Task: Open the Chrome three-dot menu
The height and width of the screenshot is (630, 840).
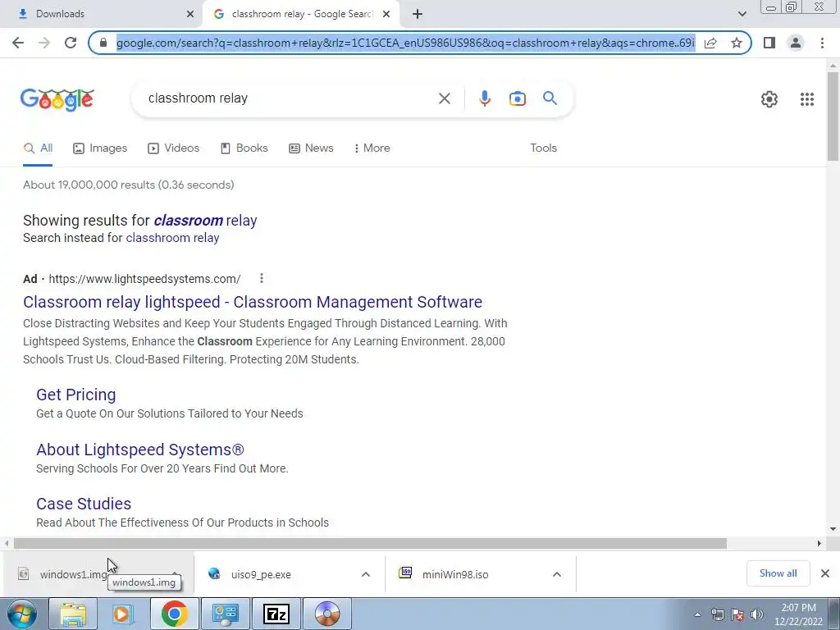Action: (x=822, y=43)
